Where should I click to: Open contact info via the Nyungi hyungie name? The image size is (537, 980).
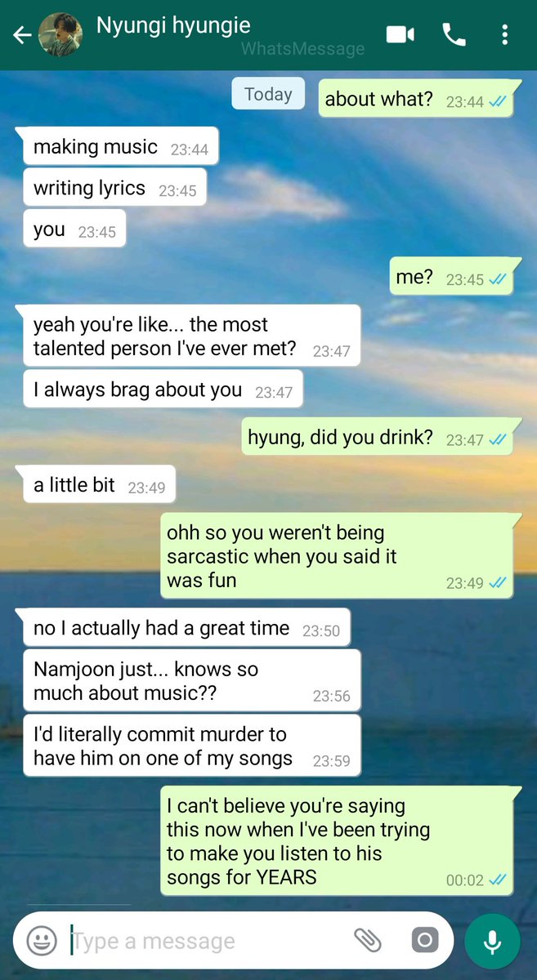[173, 25]
